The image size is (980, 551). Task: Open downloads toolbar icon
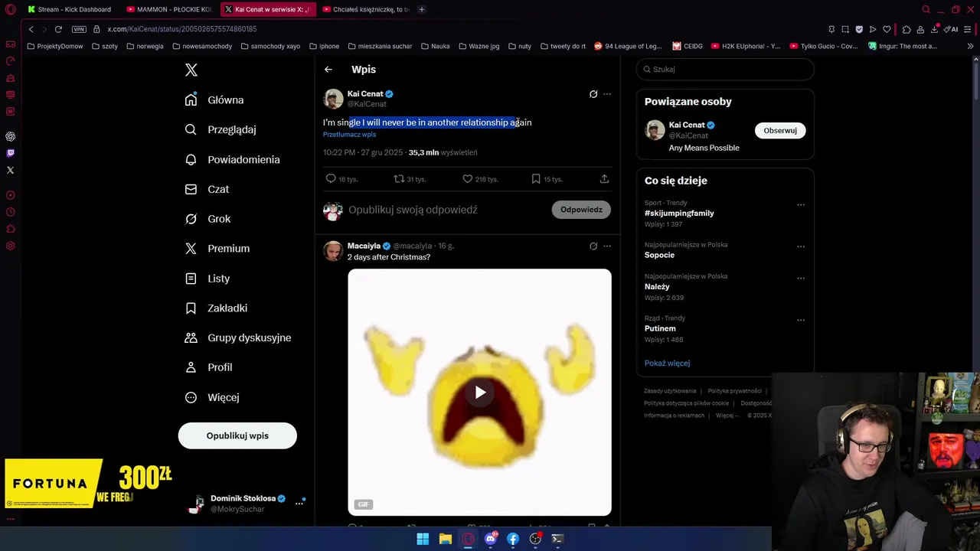click(x=935, y=29)
